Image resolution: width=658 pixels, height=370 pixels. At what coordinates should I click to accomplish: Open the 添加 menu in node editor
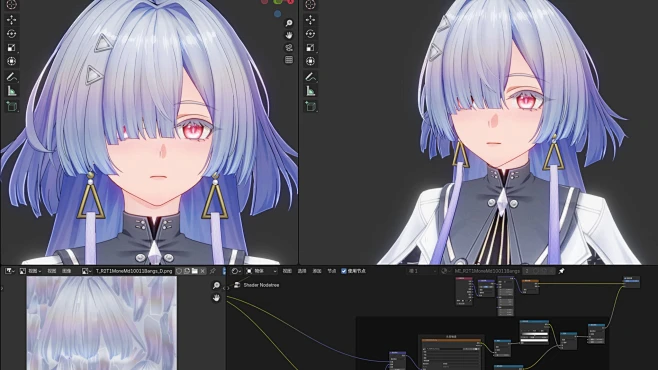[x=317, y=271]
